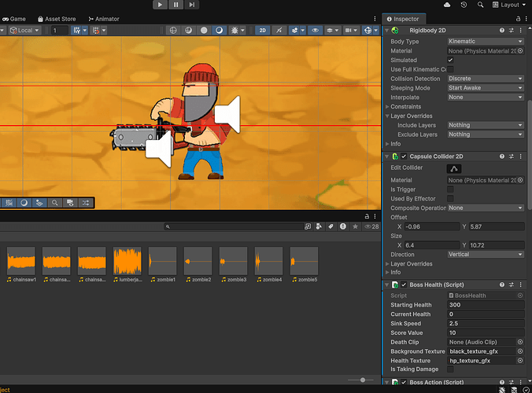Open the Layout dropdown
Image resolution: width=532 pixels, height=393 pixels.
[510, 5]
